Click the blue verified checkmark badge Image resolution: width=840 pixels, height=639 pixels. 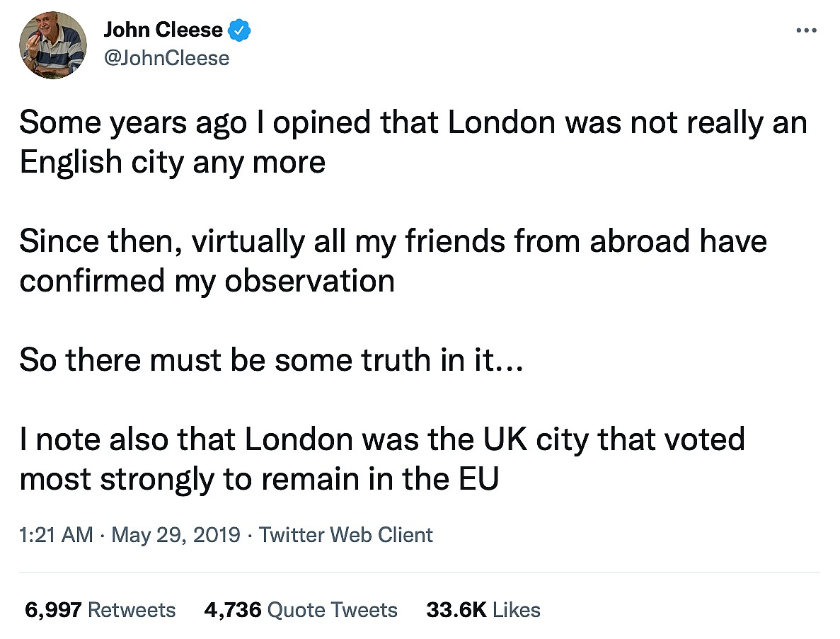click(x=241, y=30)
